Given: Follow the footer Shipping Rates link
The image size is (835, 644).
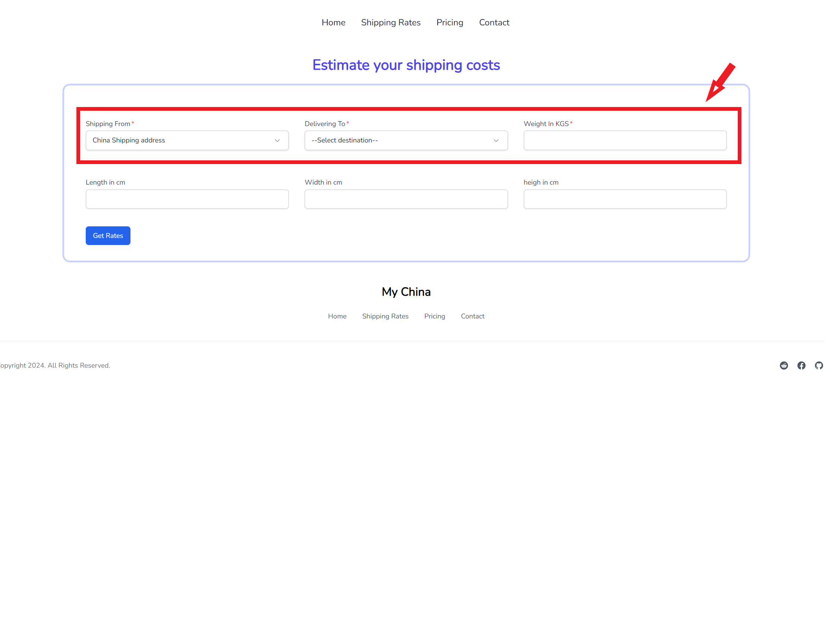Looking at the screenshot, I should pyautogui.click(x=385, y=316).
